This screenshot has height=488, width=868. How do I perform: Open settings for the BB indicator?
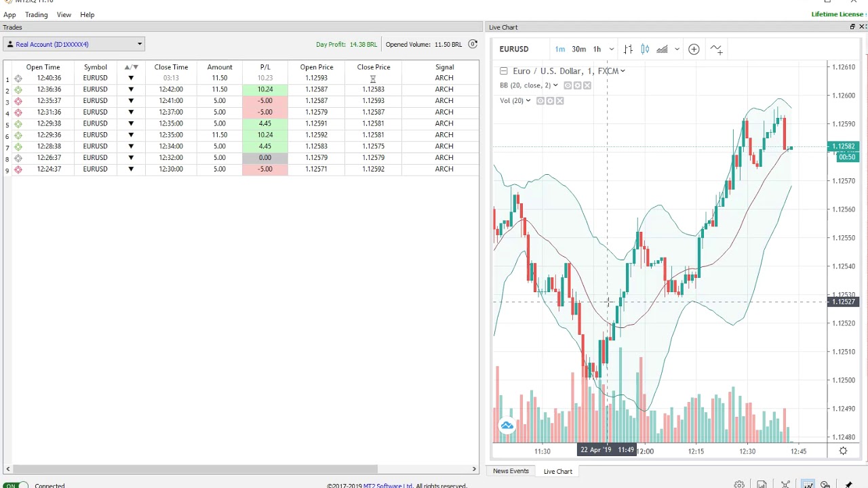coord(578,85)
